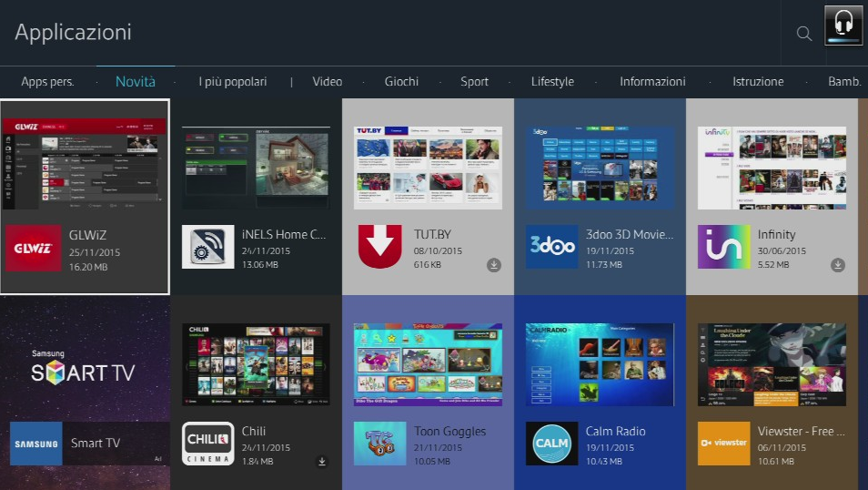Open the Chili Cinema app icon
The width and height of the screenshot is (868, 490).
pyautogui.click(x=208, y=444)
